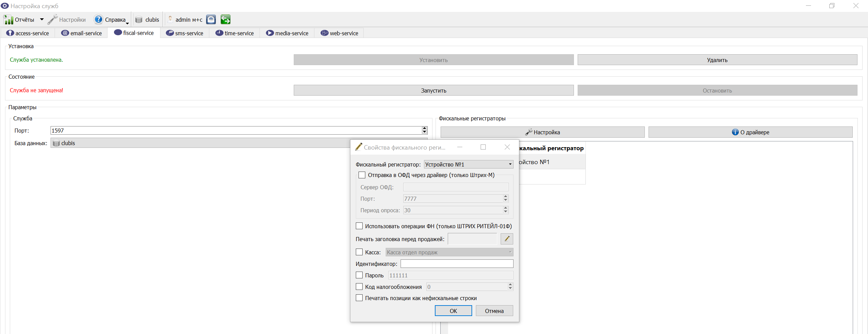Click the admin user icon
The height and width of the screenshot is (334, 868).
[170, 20]
